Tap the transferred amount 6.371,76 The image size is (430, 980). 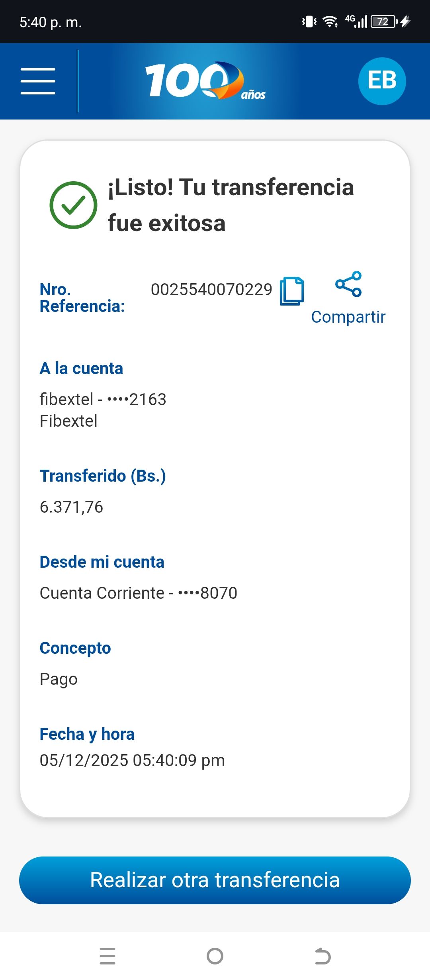point(72,507)
